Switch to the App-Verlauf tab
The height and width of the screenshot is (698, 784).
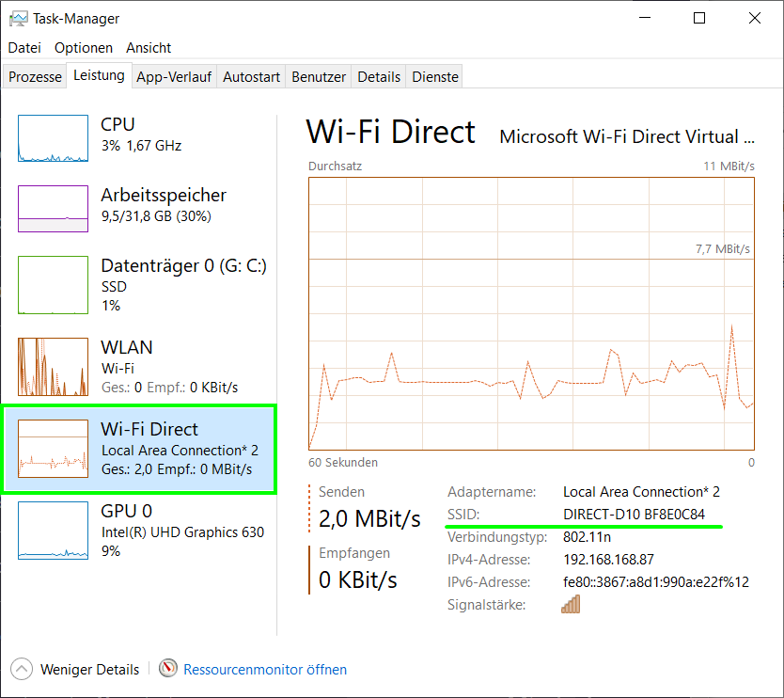pos(174,76)
